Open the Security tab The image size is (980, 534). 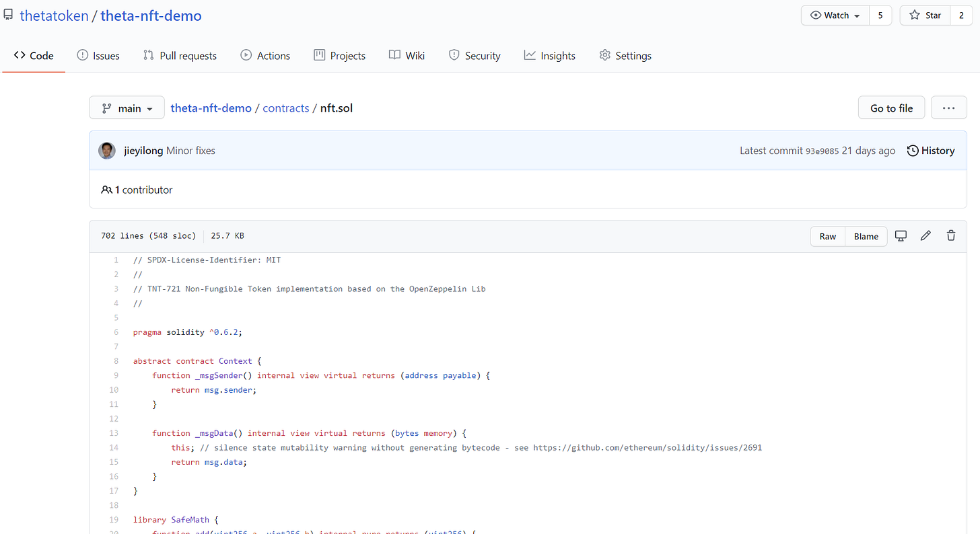tap(475, 56)
